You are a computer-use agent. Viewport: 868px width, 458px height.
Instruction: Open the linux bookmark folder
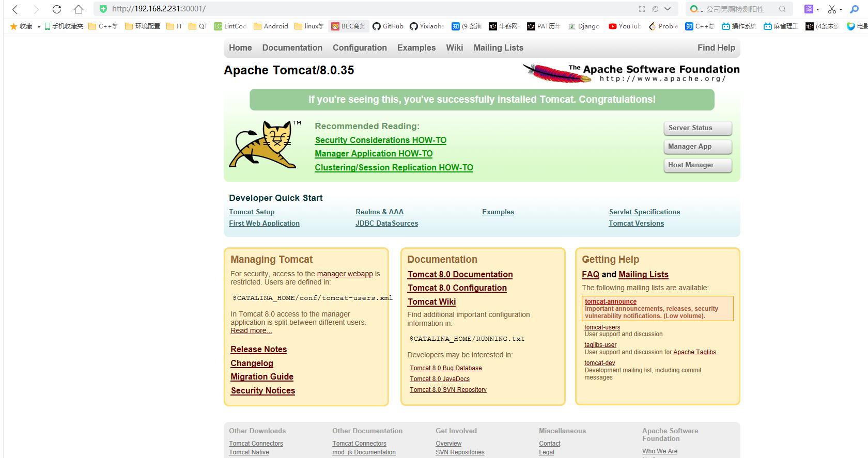(x=309, y=26)
